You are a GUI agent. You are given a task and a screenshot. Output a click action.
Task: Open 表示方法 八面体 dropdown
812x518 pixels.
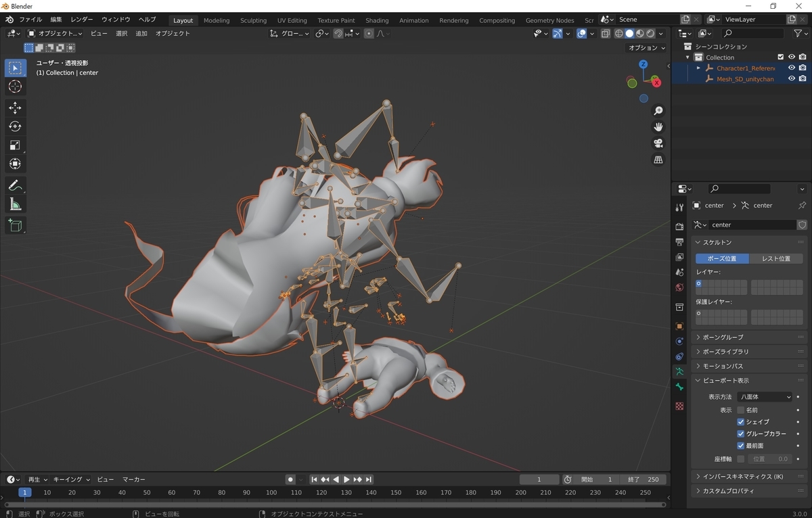pos(765,397)
